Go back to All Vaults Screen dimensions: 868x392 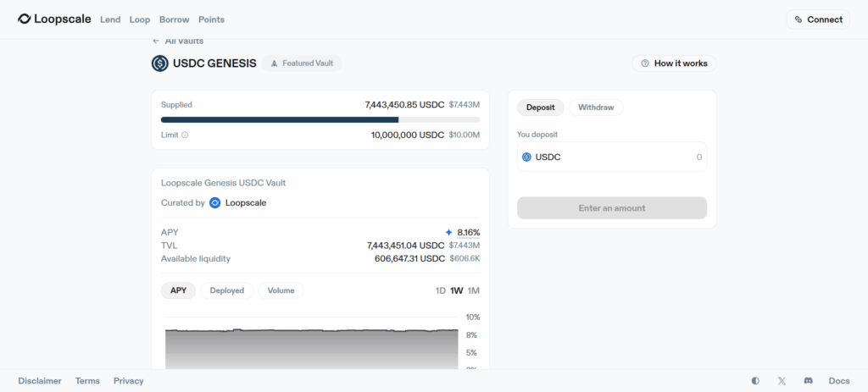(x=178, y=41)
